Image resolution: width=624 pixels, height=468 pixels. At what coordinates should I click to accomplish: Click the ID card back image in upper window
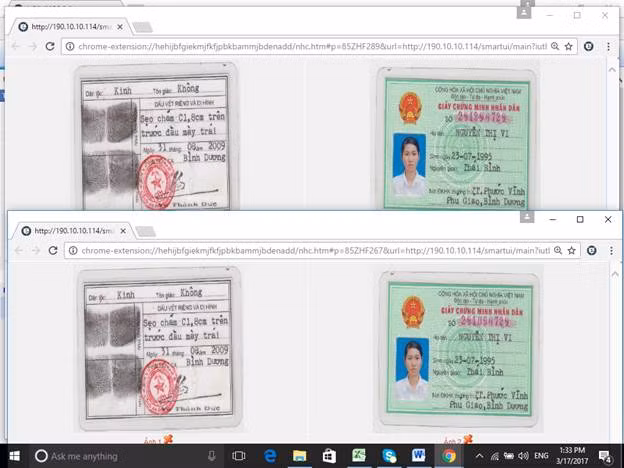point(156,136)
